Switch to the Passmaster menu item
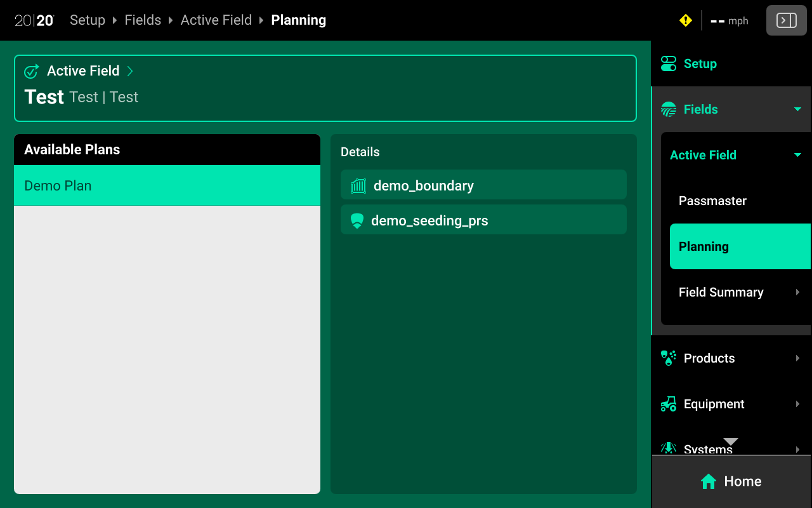This screenshot has width=812, height=508. pyautogui.click(x=712, y=201)
